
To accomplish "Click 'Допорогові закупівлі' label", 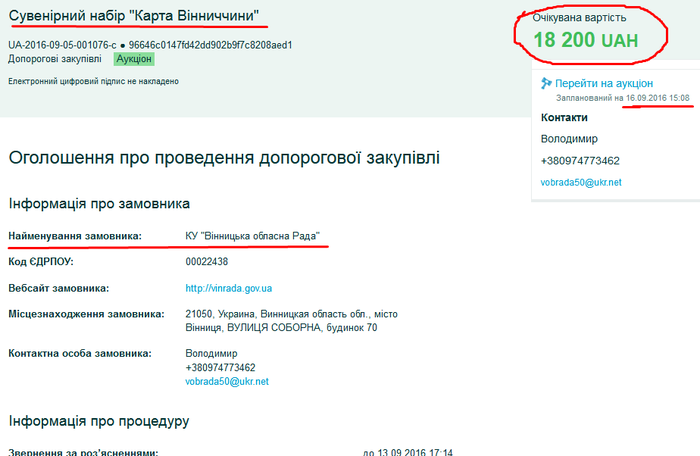I will [55, 59].
